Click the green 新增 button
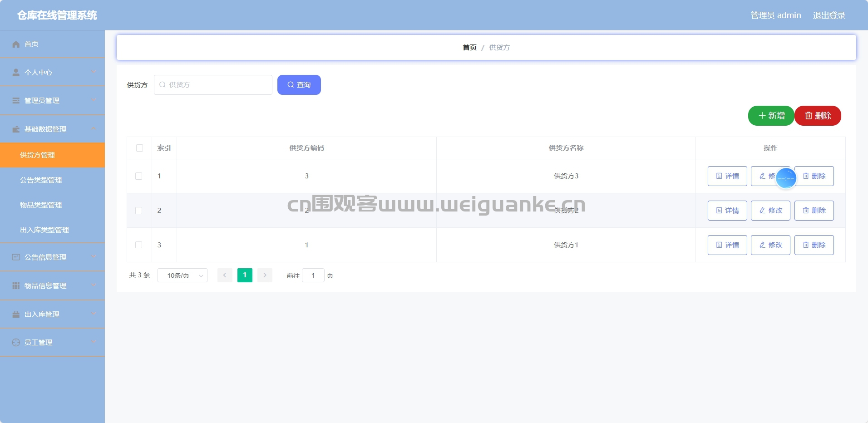The width and height of the screenshot is (868, 423). 771,116
